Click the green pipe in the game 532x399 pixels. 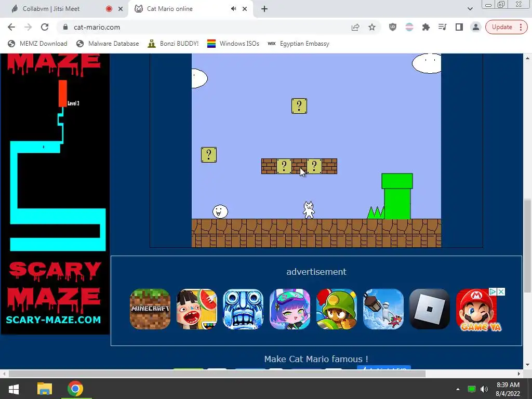(397, 196)
